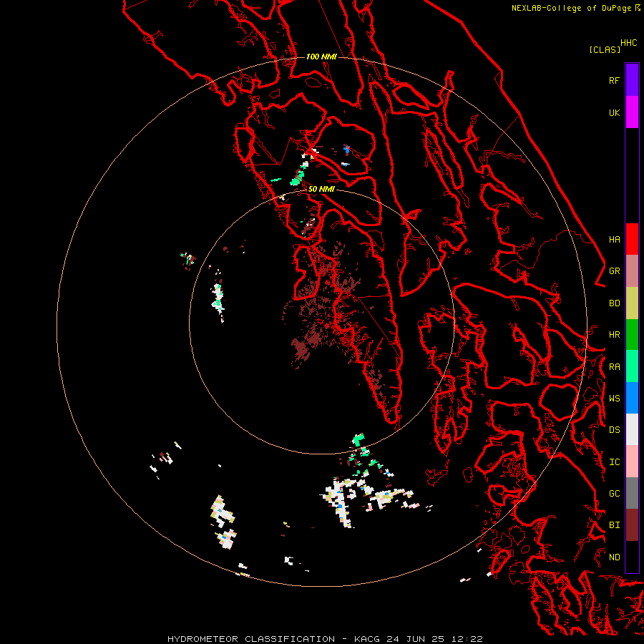This screenshot has height=644, width=644.
Task: Click the BD yellow legend swatch
Action: pyautogui.click(x=632, y=303)
